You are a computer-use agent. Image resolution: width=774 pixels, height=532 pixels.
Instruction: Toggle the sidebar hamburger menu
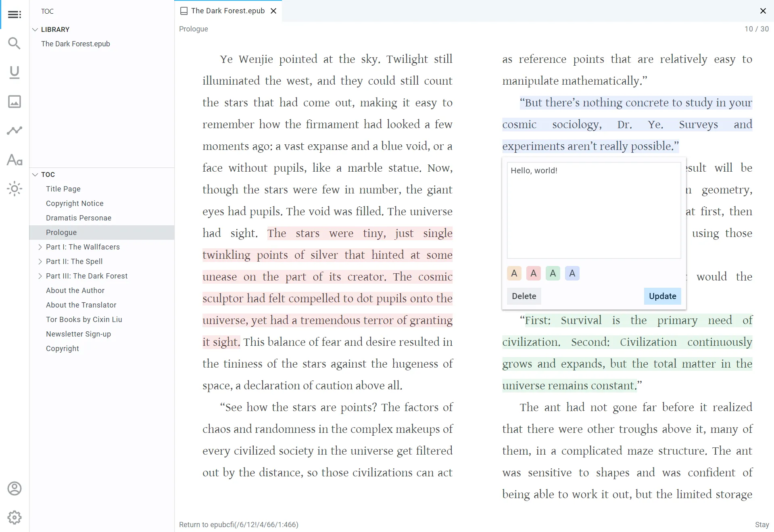(15, 14)
